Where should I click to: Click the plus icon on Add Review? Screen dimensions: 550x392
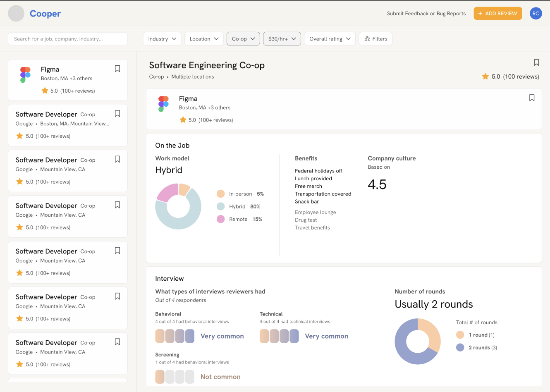480,14
